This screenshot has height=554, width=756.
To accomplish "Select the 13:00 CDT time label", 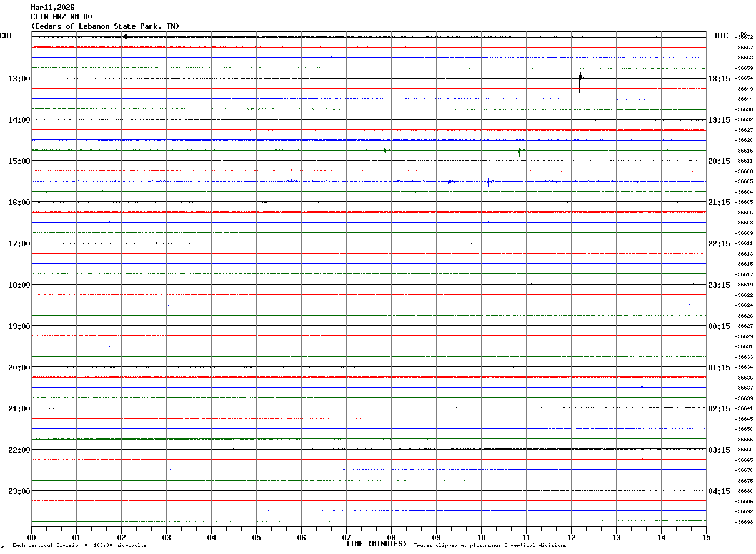I will (x=19, y=79).
